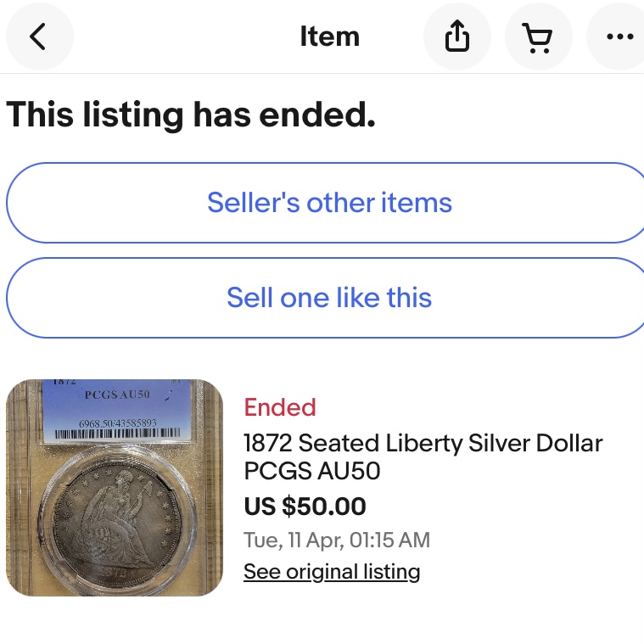Tap the Seller's other items button
Viewport: 644px width, 644px height.
[x=327, y=203]
